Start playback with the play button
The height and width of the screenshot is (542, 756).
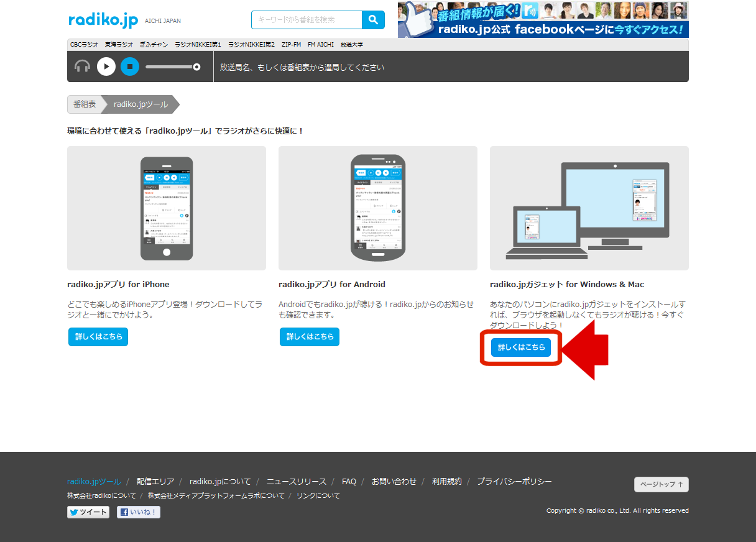(x=106, y=67)
